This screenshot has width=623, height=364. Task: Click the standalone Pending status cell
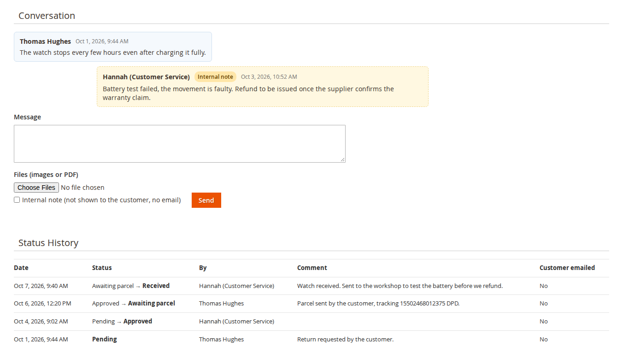(105, 339)
